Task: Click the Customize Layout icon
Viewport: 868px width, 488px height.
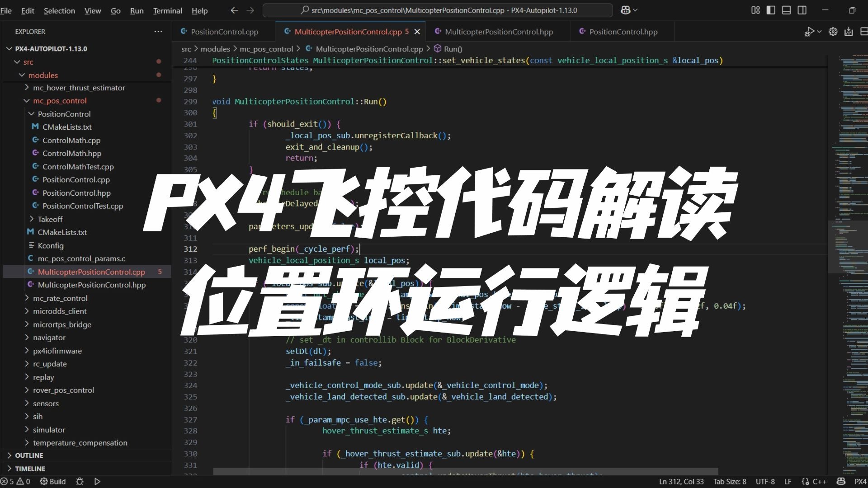Action: pos(755,10)
